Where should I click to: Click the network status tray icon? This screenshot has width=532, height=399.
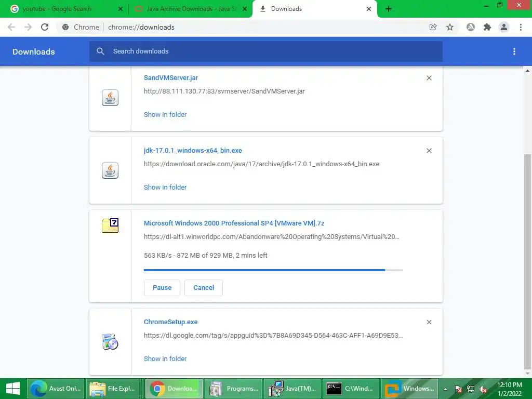471,389
